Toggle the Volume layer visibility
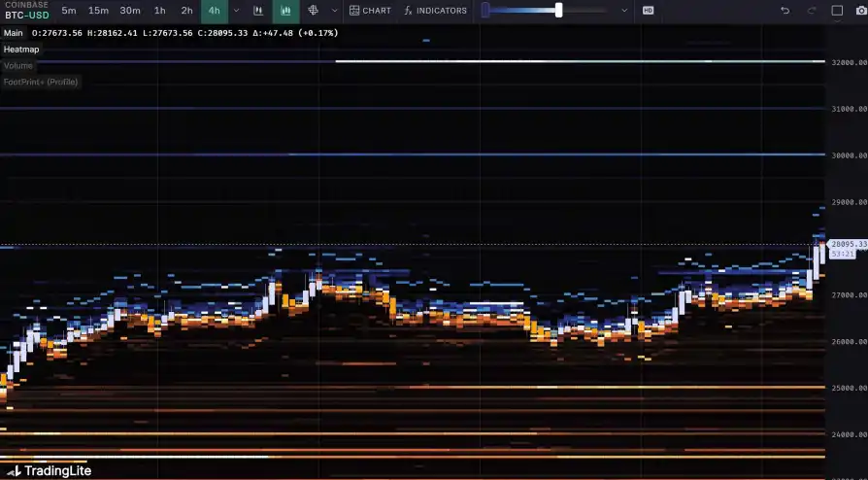The height and width of the screenshot is (480, 868). (x=18, y=65)
